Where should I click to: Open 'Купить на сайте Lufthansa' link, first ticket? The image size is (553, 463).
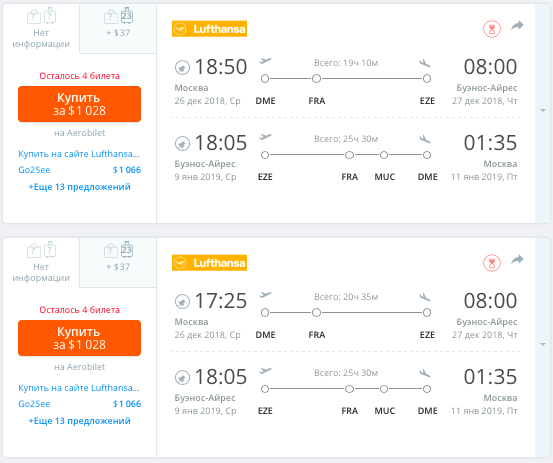tap(79, 154)
